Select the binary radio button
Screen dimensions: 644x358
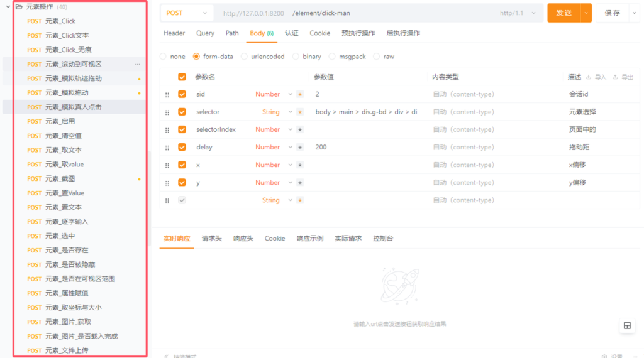(x=296, y=57)
